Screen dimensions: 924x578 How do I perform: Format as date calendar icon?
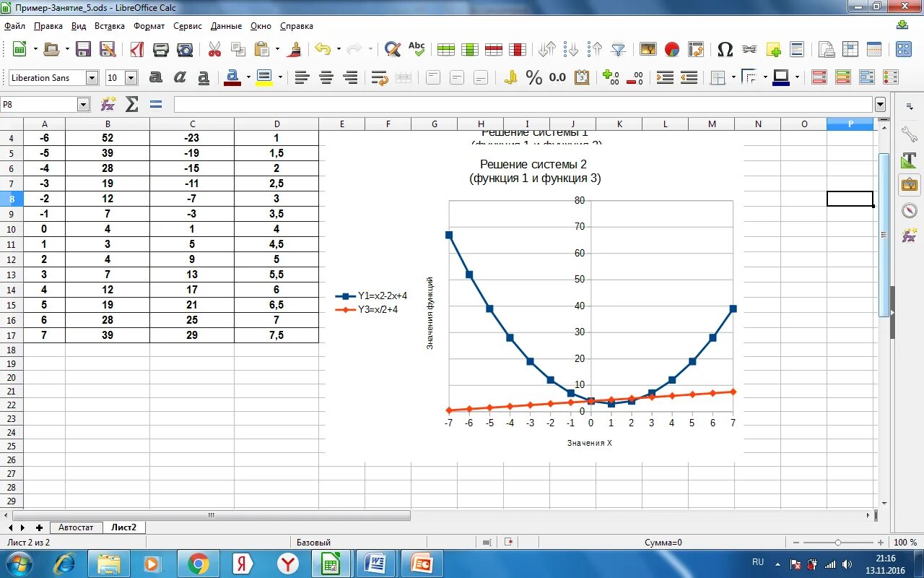[x=582, y=77]
